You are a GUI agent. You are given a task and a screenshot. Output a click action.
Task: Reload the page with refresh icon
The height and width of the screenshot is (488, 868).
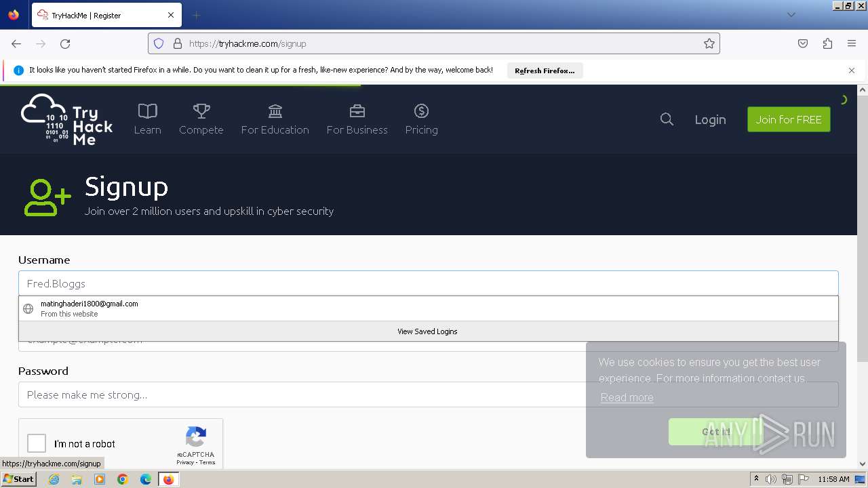point(65,43)
